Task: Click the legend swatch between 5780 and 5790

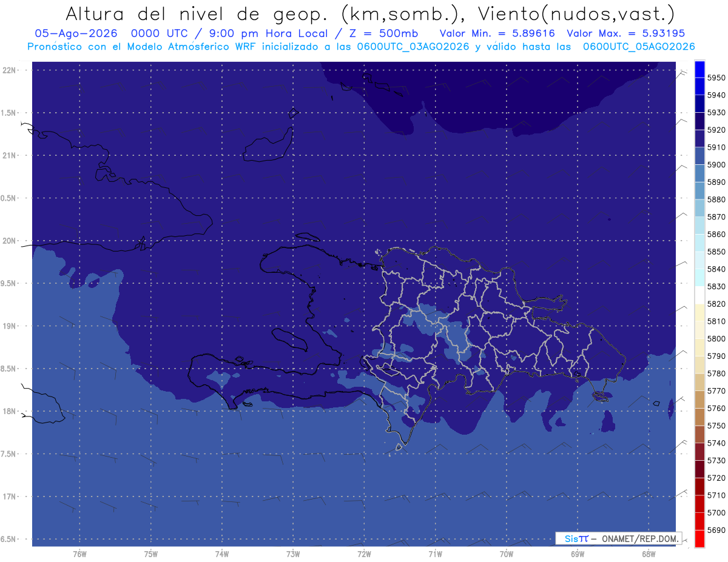Action: pyautogui.click(x=699, y=365)
